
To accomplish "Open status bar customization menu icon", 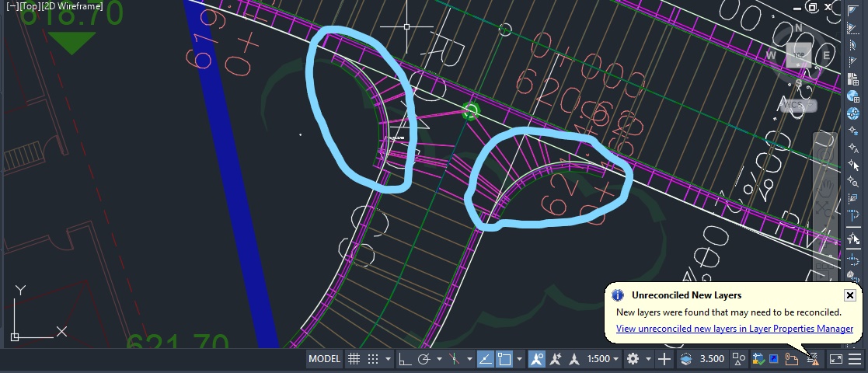I will tap(856, 359).
